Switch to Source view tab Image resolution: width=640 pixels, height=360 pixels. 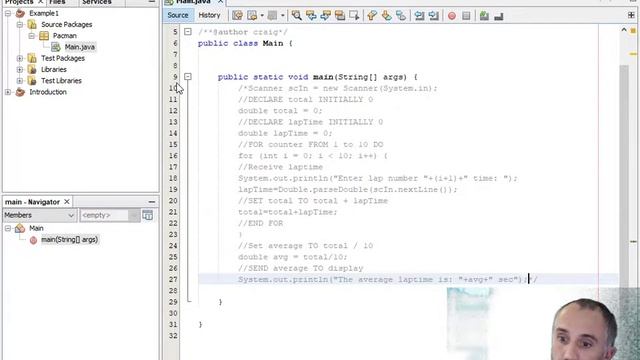pyautogui.click(x=178, y=15)
